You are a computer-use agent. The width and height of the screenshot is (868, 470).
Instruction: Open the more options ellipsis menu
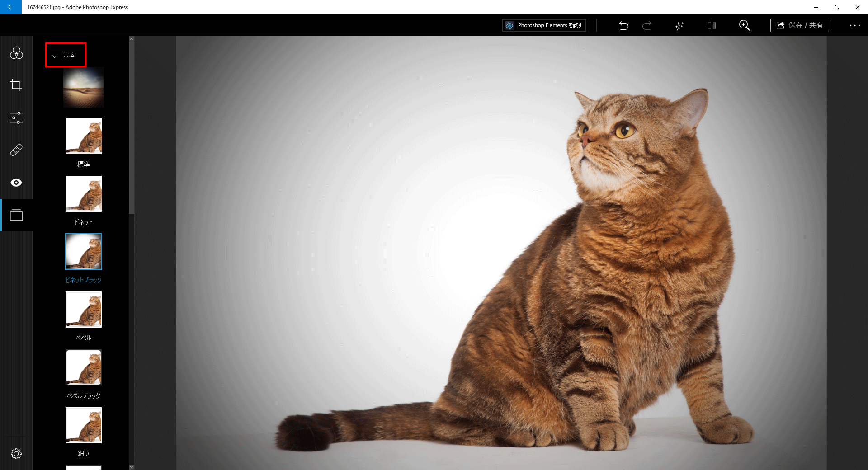pos(854,25)
